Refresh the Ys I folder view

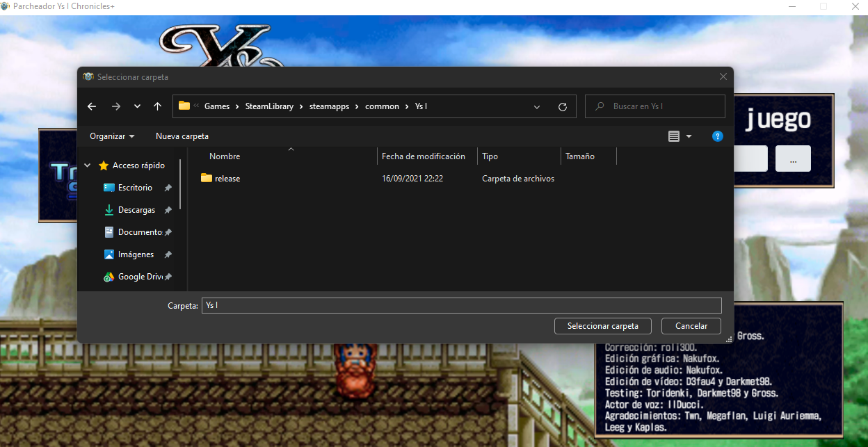pyautogui.click(x=563, y=106)
